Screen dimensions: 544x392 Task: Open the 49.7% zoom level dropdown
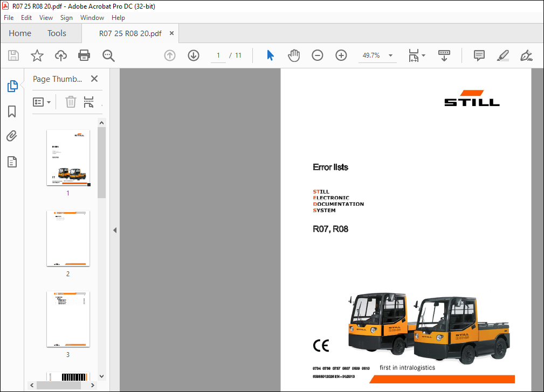coord(377,55)
